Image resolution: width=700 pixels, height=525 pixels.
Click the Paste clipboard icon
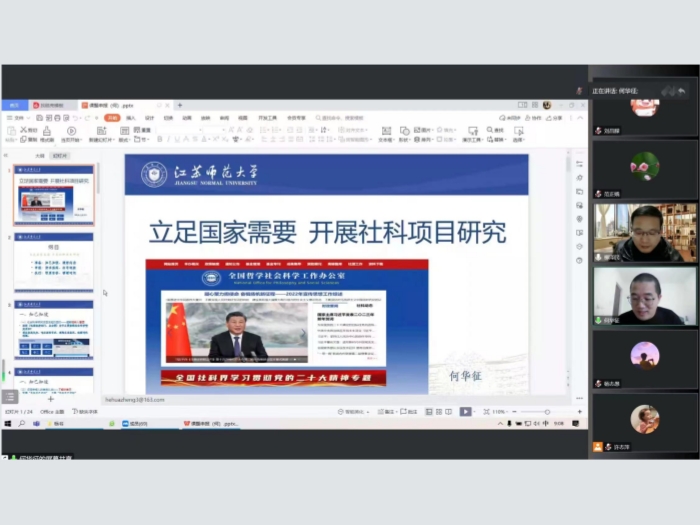tap(11, 130)
